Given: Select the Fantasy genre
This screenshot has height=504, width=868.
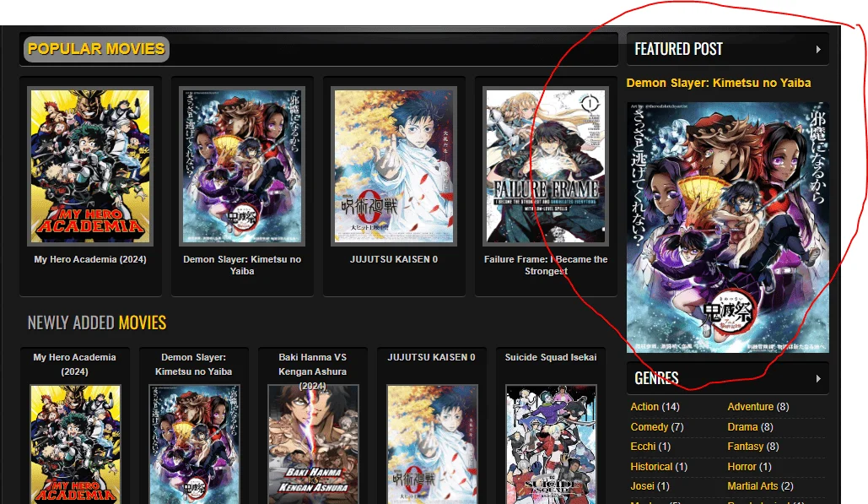Looking at the screenshot, I should tap(745, 447).
